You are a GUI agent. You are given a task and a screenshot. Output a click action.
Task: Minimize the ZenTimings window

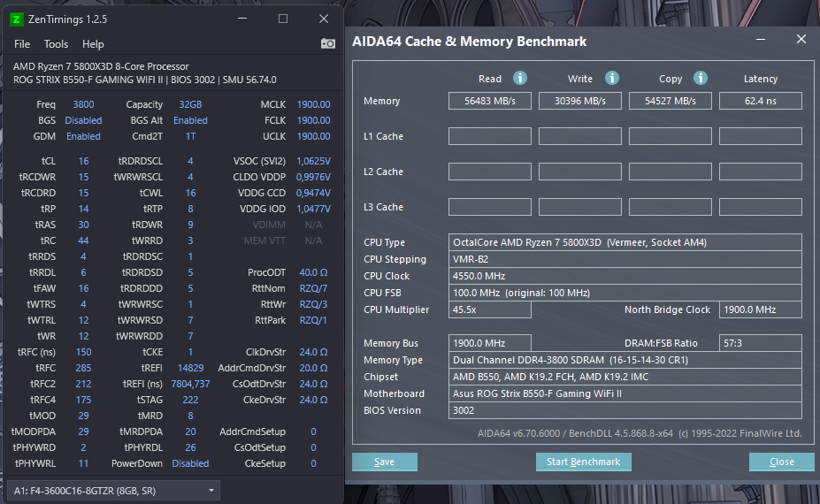coord(242,19)
